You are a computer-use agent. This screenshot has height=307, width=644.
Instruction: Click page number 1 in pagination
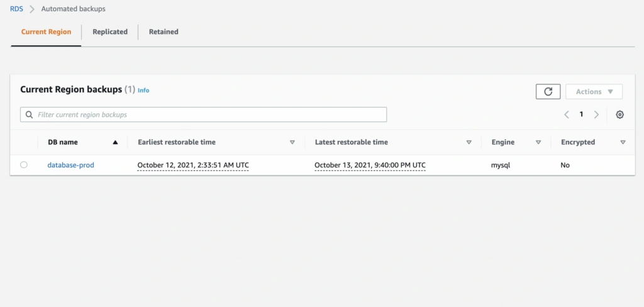coord(581,114)
